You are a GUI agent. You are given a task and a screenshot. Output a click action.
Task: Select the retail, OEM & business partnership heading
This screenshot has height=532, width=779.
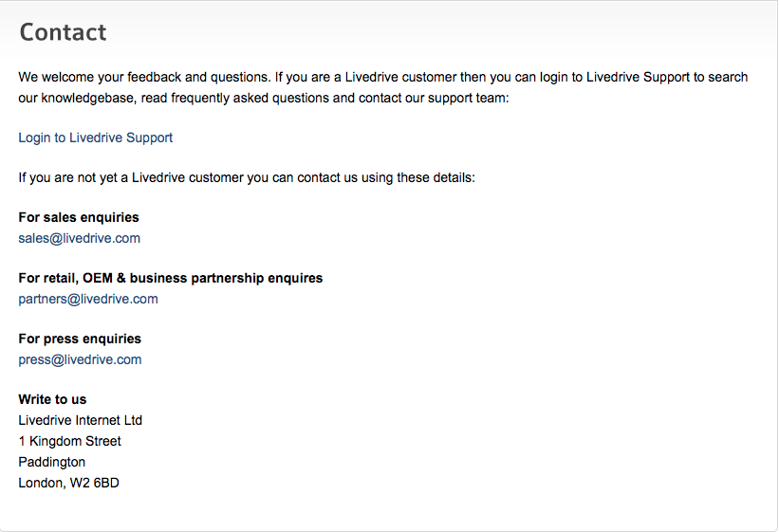click(x=171, y=278)
